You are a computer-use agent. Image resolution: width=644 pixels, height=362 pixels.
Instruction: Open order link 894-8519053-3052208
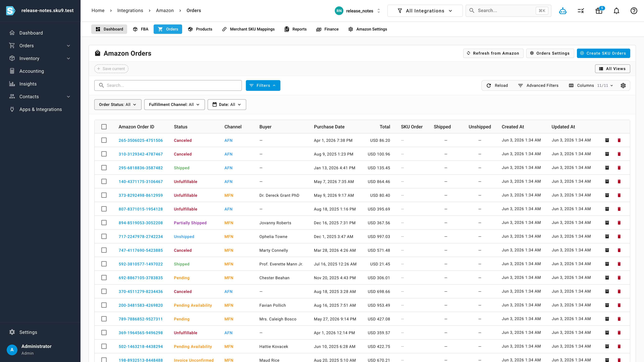141,223
